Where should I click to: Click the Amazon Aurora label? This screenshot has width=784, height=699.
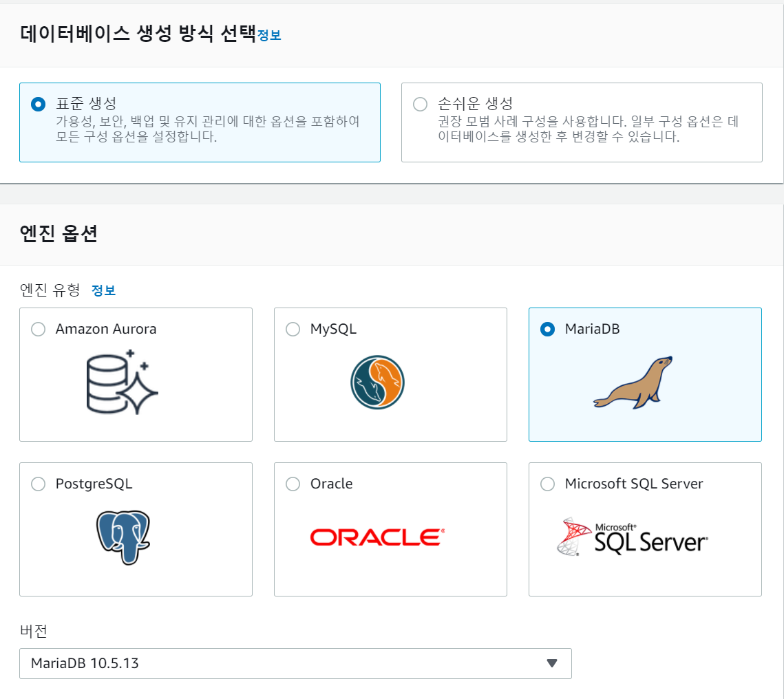point(106,330)
